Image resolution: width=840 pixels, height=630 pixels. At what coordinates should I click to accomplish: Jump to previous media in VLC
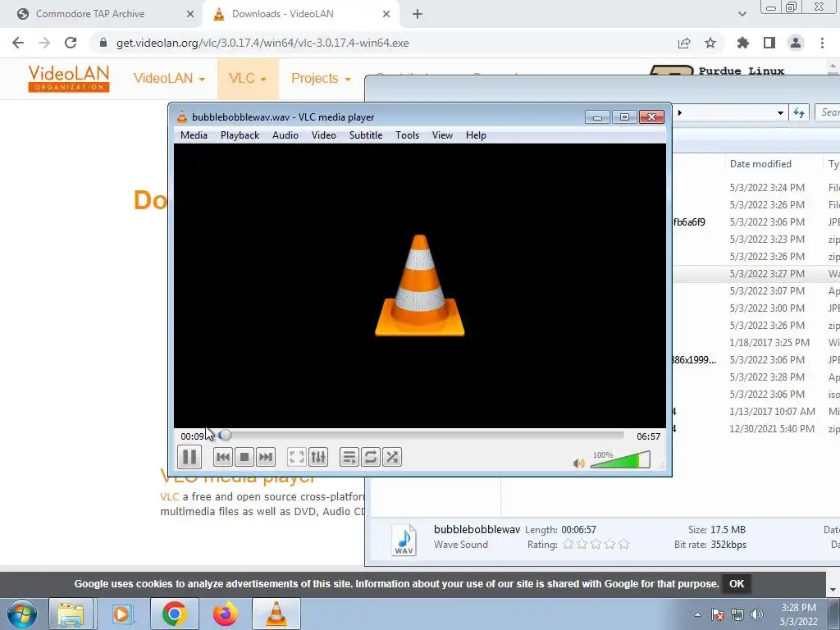pos(223,457)
